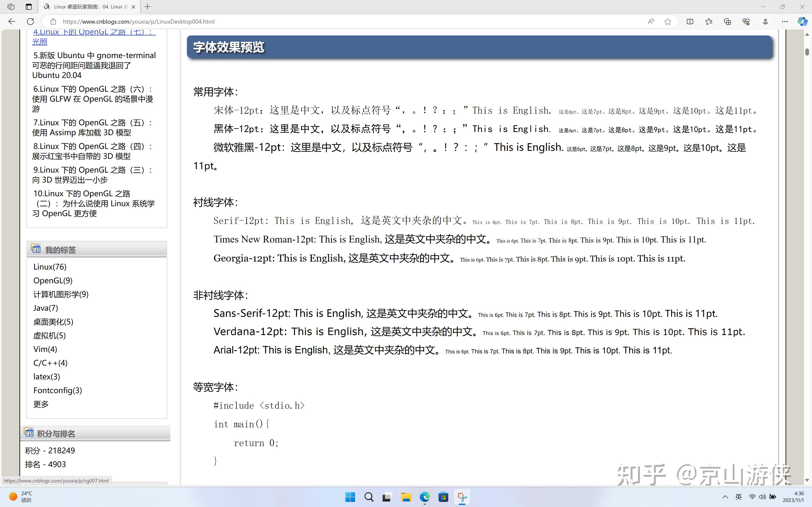The image size is (812, 507).
Task: Open Copilot in the browser sidebar
Action: pos(802,22)
